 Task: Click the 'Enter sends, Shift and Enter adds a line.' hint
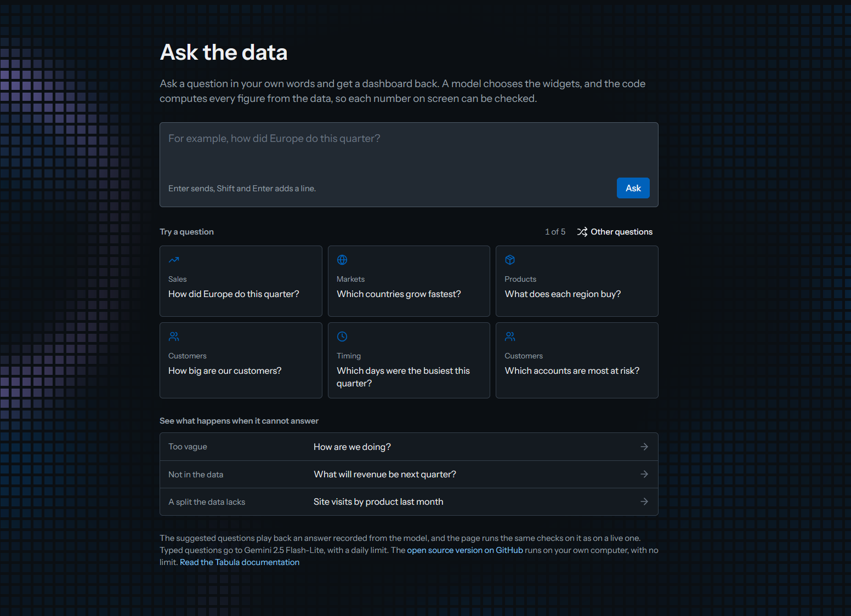(x=242, y=189)
